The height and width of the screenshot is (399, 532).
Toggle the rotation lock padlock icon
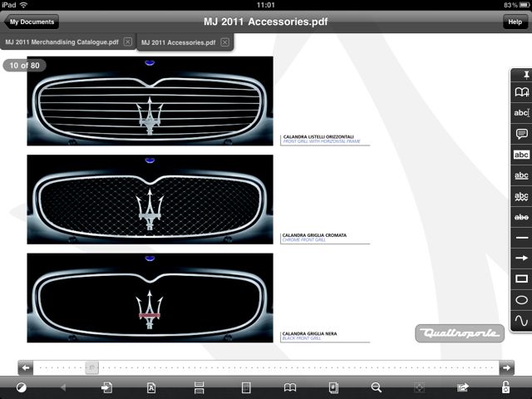[x=505, y=387]
